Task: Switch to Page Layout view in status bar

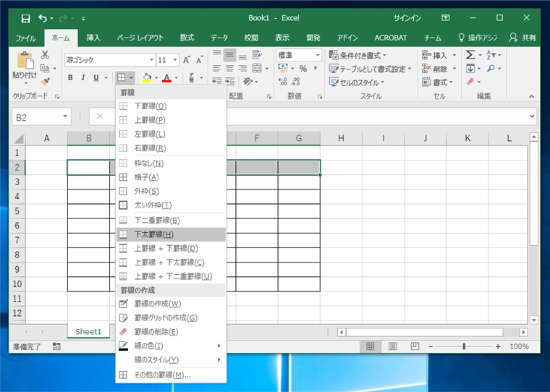Action: pyautogui.click(x=392, y=346)
